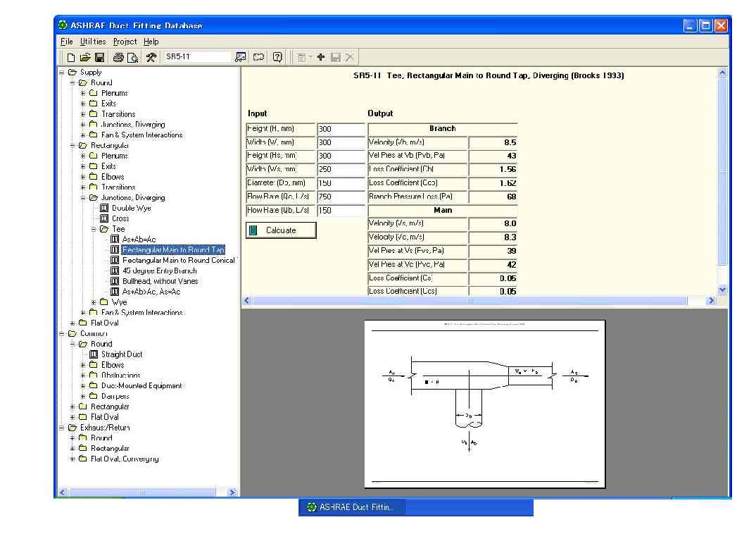Click the Supply folder icon in the tree
This screenshot has width=756, height=534.
coord(73,73)
